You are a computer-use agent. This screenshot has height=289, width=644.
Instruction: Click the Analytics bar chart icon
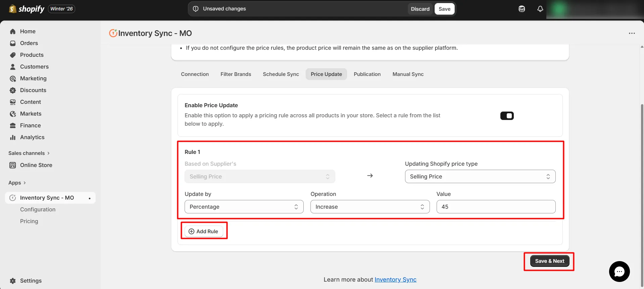pos(13,137)
